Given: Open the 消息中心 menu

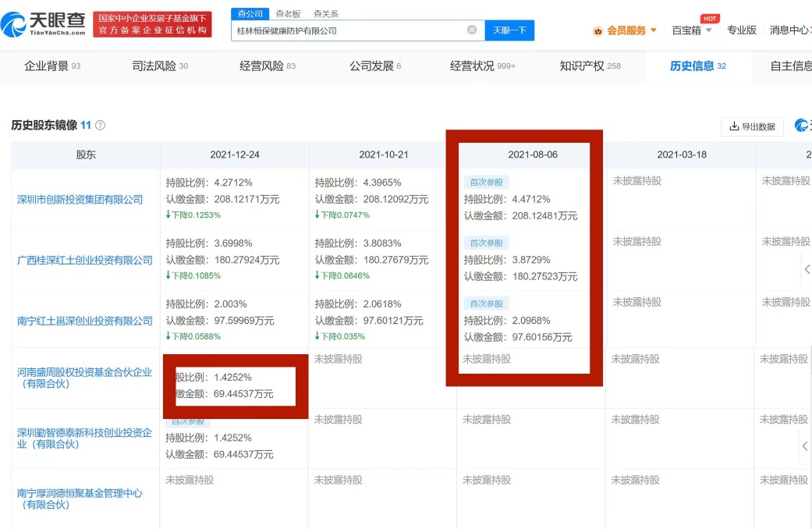Looking at the screenshot, I should (789, 30).
